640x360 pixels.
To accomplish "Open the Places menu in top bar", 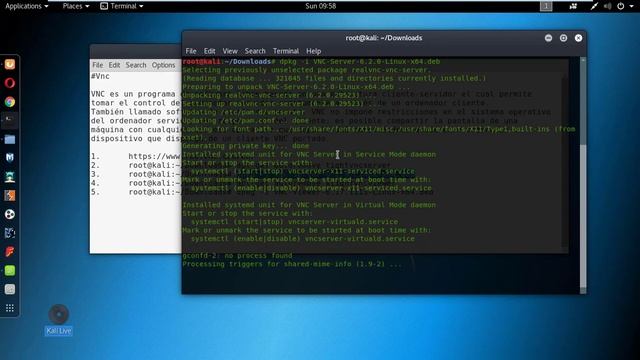I will [x=76, y=6].
